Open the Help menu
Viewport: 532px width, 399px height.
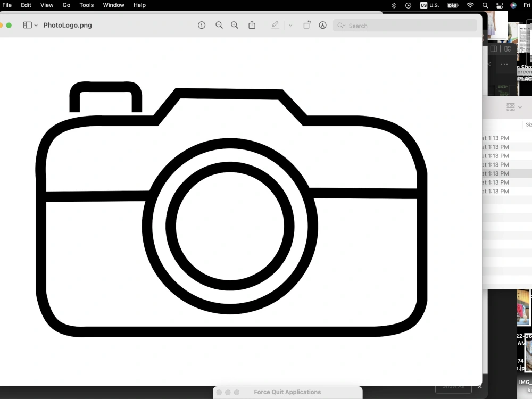click(x=139, y=5)
